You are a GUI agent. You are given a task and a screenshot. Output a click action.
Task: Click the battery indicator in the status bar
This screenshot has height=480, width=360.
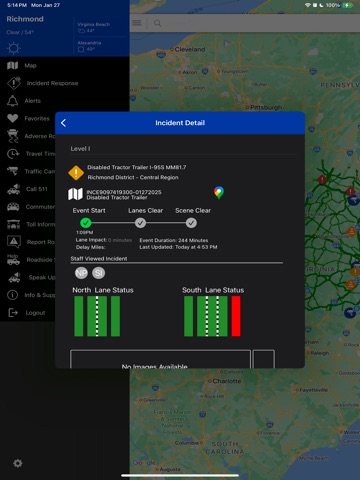click(x=348, y=5)
